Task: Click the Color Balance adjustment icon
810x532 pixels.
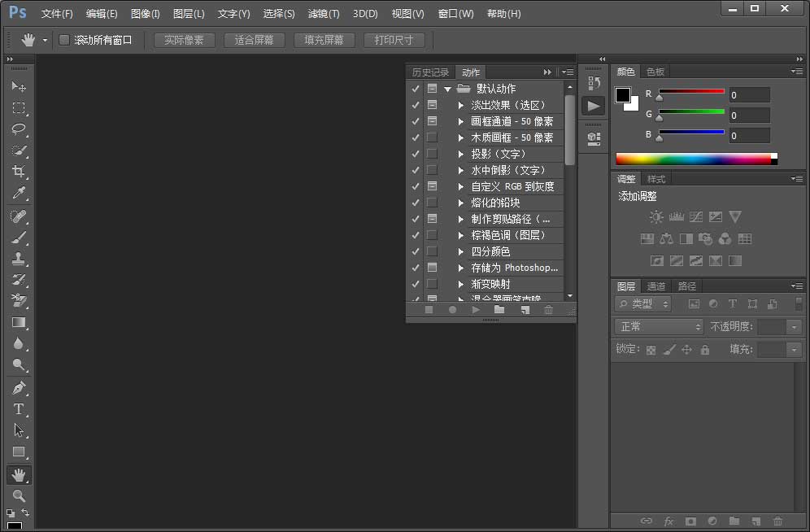Action: pyautogui.click(x=666, y=238)
